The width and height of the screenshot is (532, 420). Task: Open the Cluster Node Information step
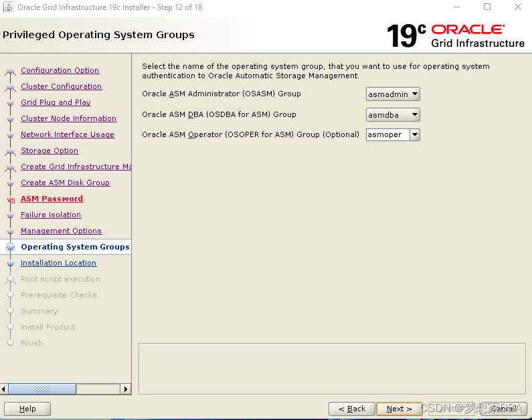point(68,118)
